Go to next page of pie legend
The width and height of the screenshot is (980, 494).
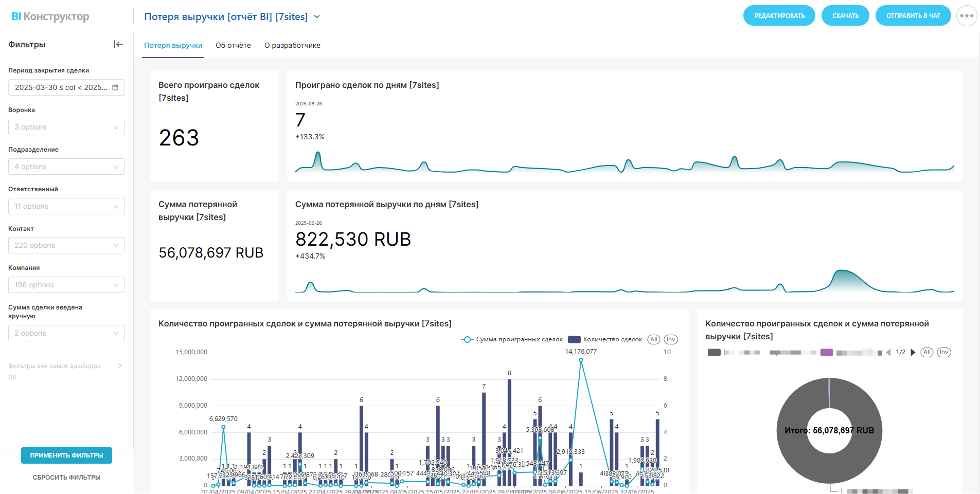913,353
